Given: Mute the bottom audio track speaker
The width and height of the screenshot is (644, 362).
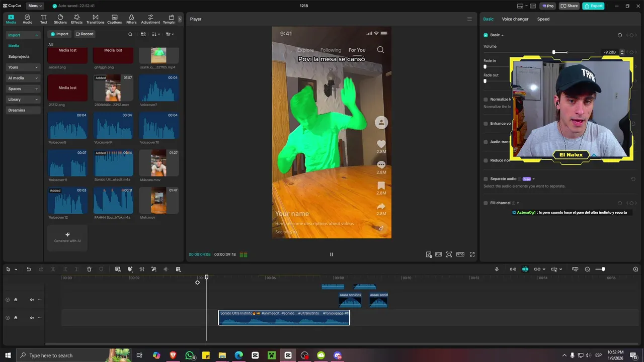Looking at the screenshot, I should click(32, 318).
